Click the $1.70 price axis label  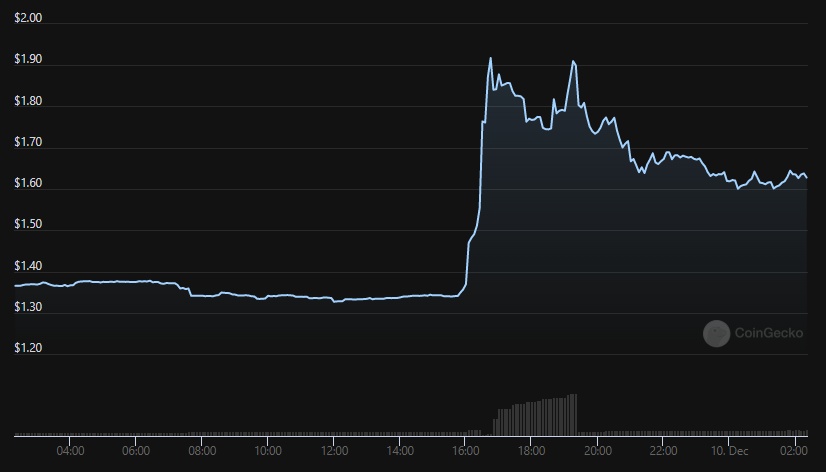(x=28, y=142)
